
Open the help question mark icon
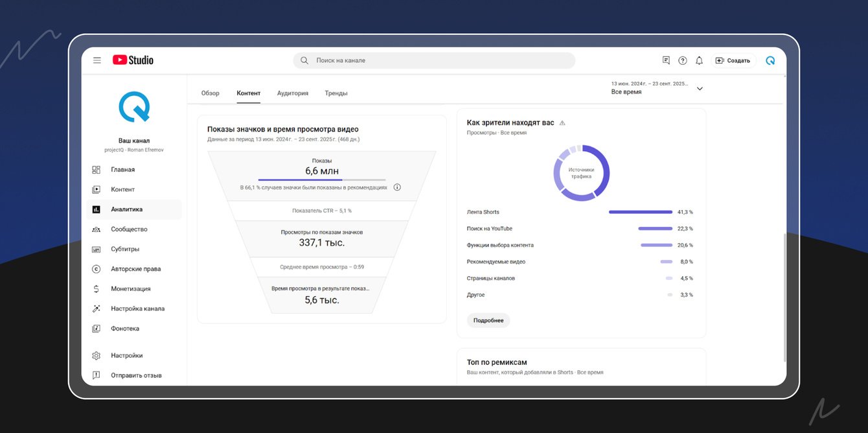coord(682,60)
